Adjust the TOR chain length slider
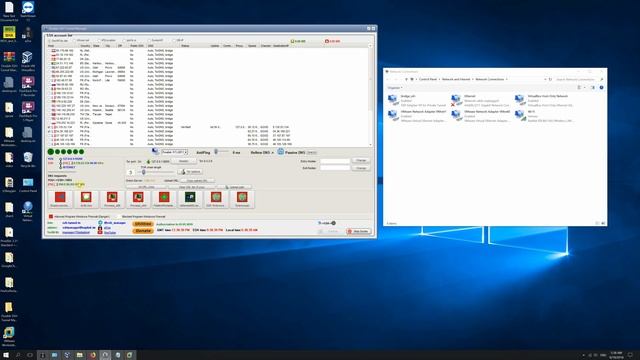This screenshot has width=640, height=360. [x=156, y=172]
